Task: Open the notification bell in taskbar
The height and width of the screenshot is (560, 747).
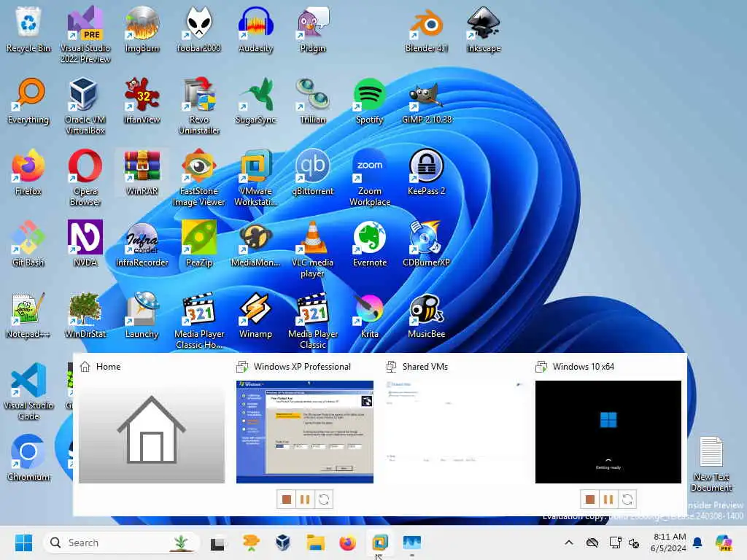Action: tap(697, 542)
